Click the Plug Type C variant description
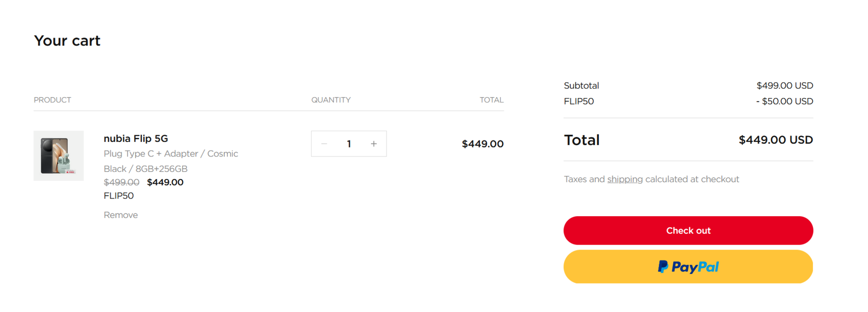 click(171, 161)
